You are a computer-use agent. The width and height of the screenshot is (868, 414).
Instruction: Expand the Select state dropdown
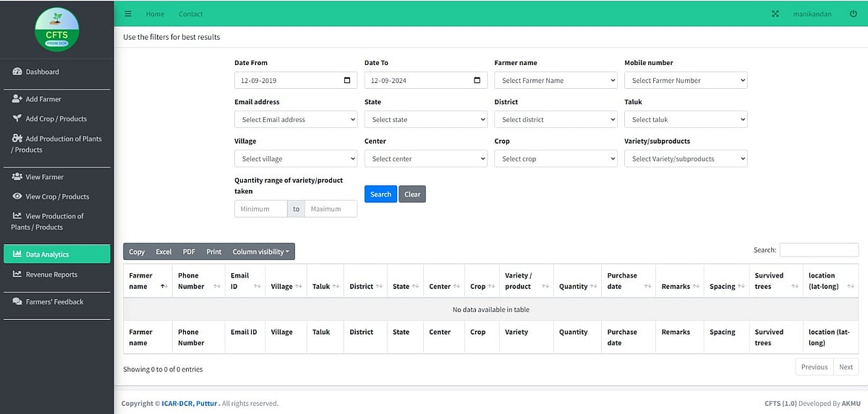point(425,119)
